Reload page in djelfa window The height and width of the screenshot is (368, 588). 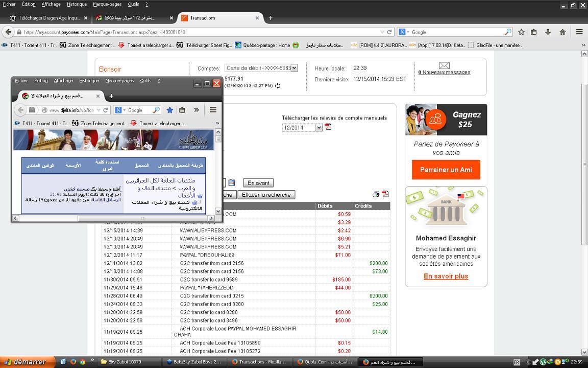tap(106, 110)
